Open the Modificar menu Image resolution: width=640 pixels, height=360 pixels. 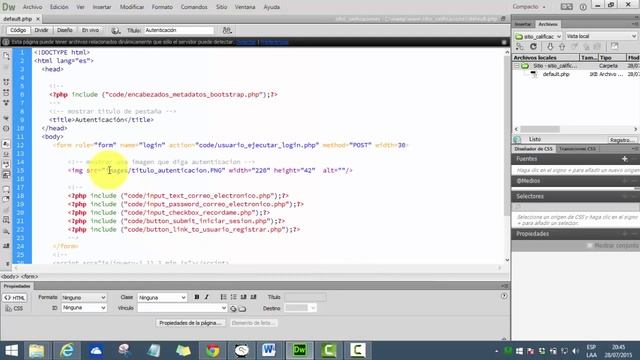[132, 7]
